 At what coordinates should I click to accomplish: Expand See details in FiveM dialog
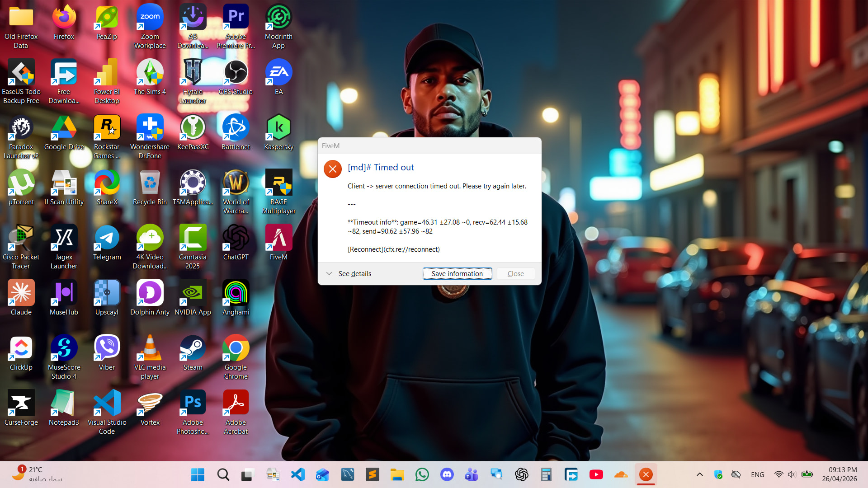(349, 274)
